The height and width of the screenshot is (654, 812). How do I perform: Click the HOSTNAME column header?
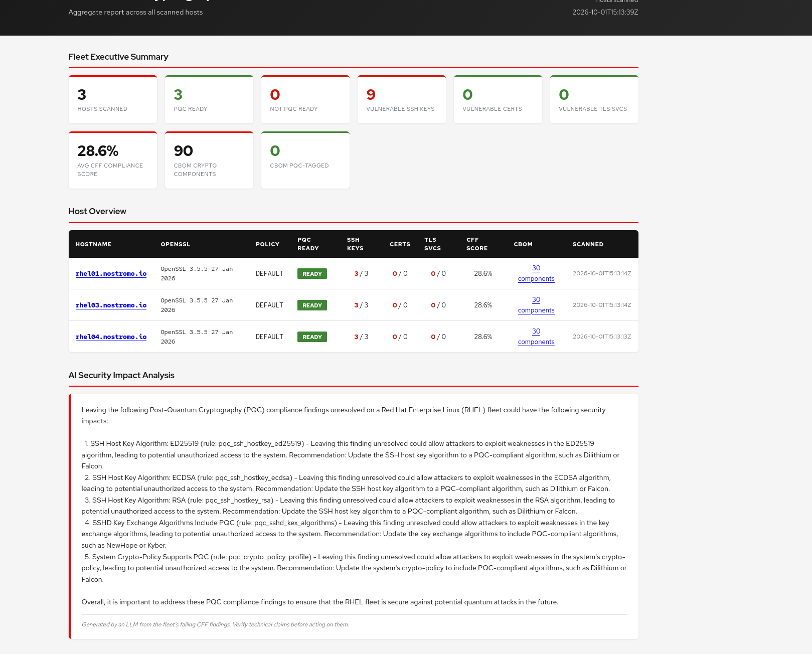tap(93, 244)
